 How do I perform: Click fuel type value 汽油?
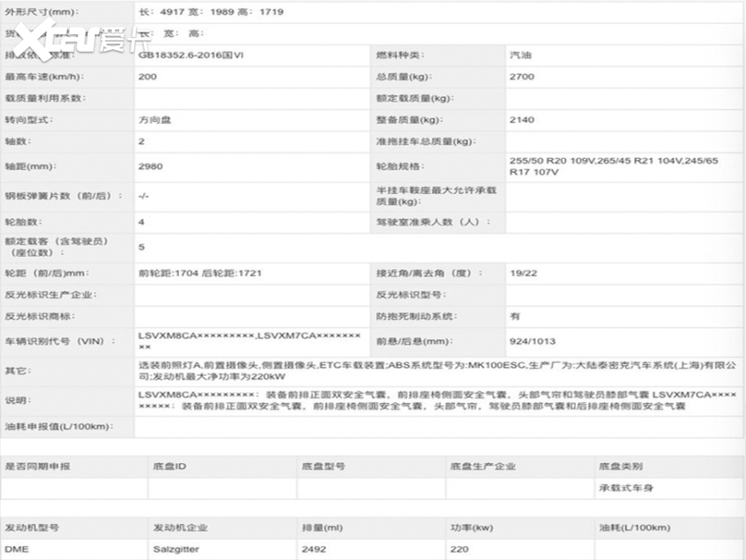[x=520, y=56]
